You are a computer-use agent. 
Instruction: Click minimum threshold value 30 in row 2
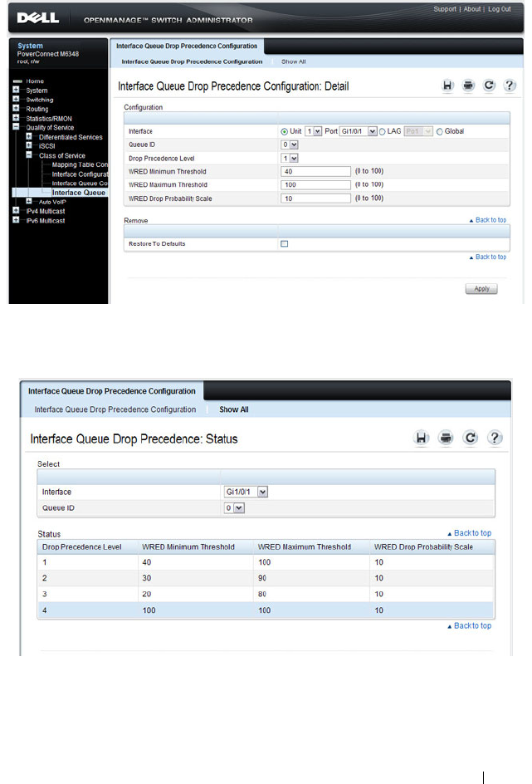(146, 578)
